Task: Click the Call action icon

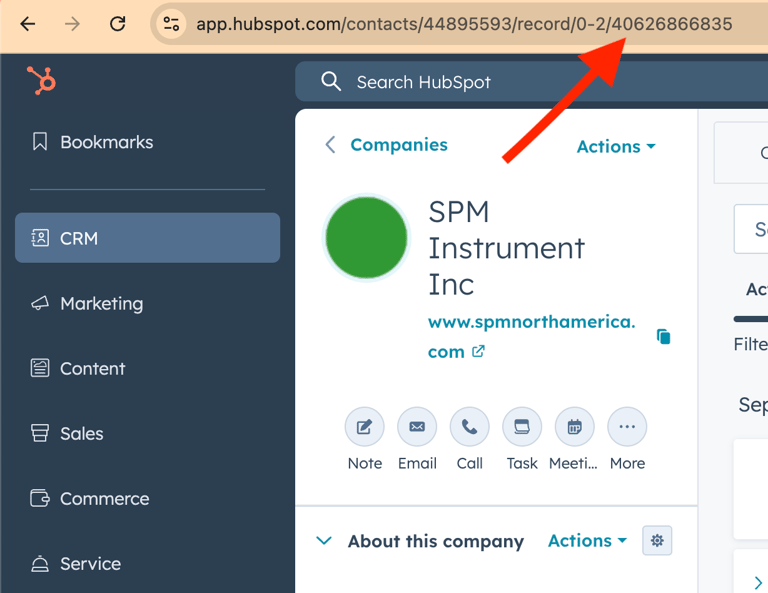Action: (x=469, y=428)
